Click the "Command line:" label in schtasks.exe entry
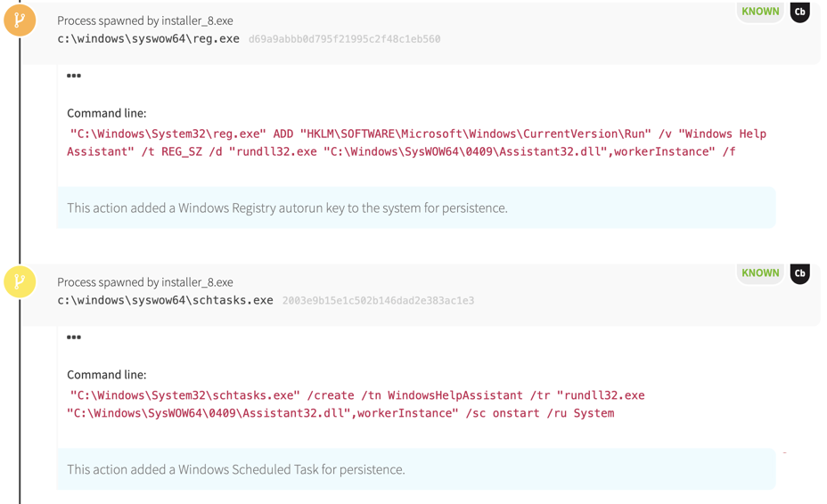 (107, 375)
